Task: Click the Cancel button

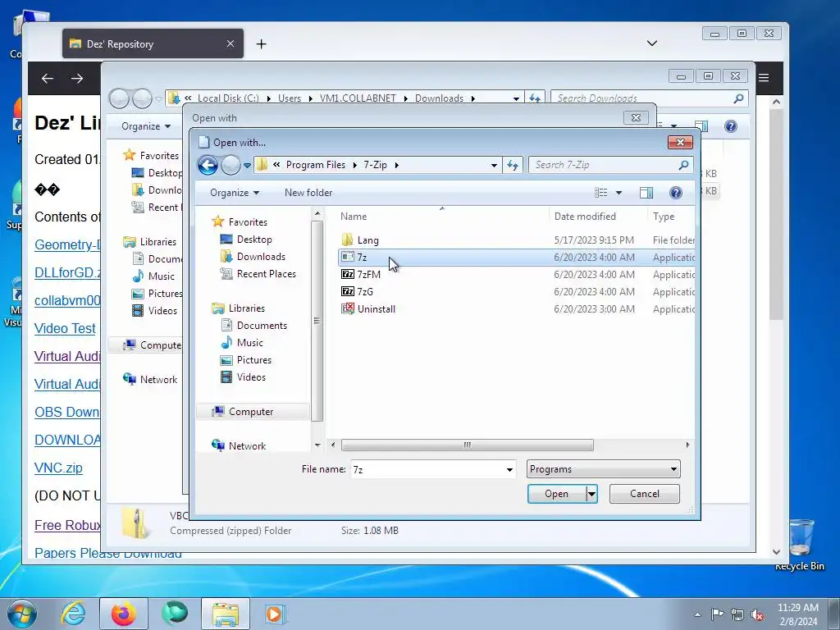Action: point(645,493)
